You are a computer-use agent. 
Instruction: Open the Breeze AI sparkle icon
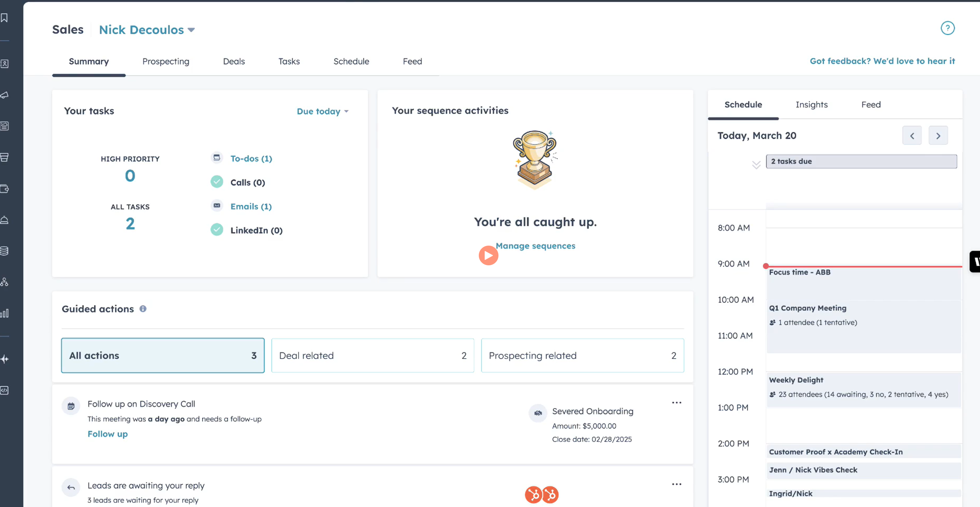point(4,359)
